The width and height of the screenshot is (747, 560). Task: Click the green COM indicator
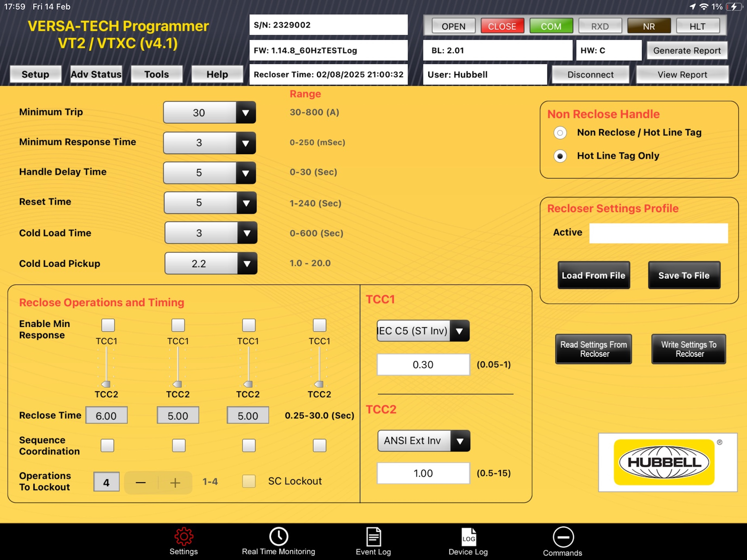[551, 26]
